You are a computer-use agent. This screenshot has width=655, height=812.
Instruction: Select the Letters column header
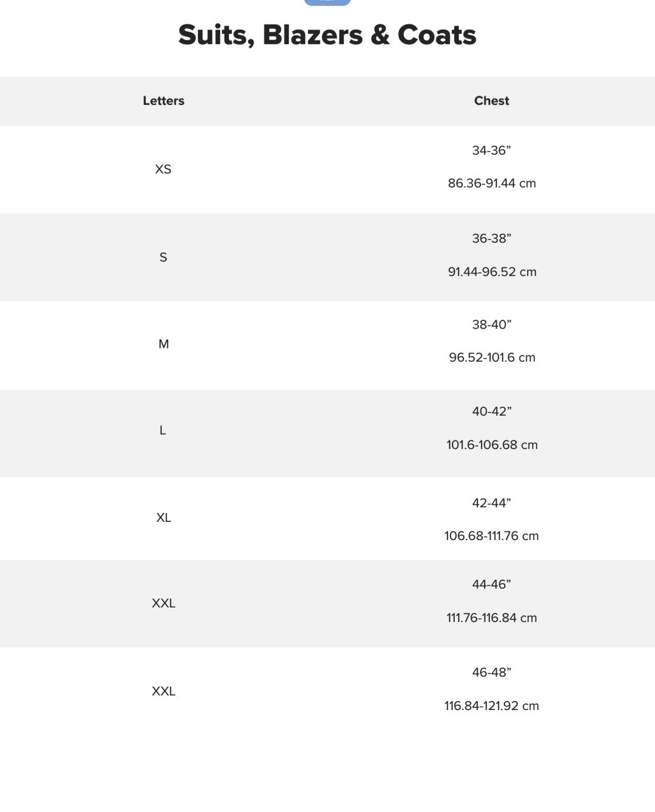164,101
